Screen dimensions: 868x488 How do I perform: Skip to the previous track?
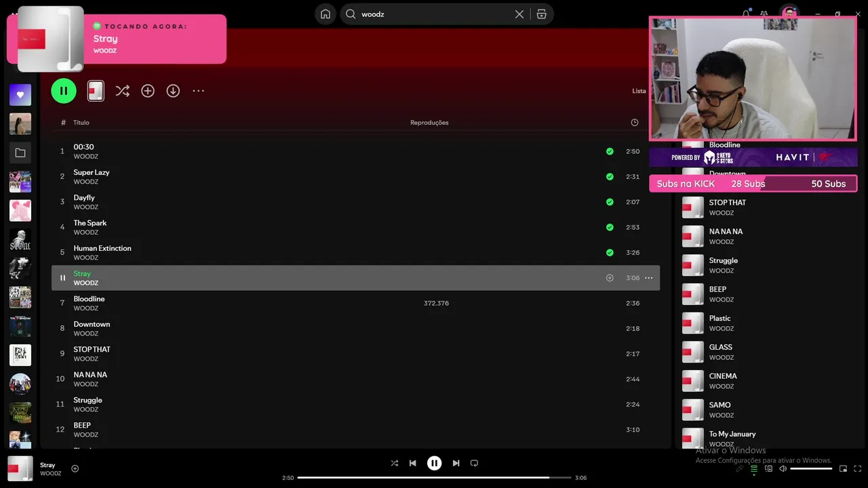pyautogui.click(x=412, y=463)
